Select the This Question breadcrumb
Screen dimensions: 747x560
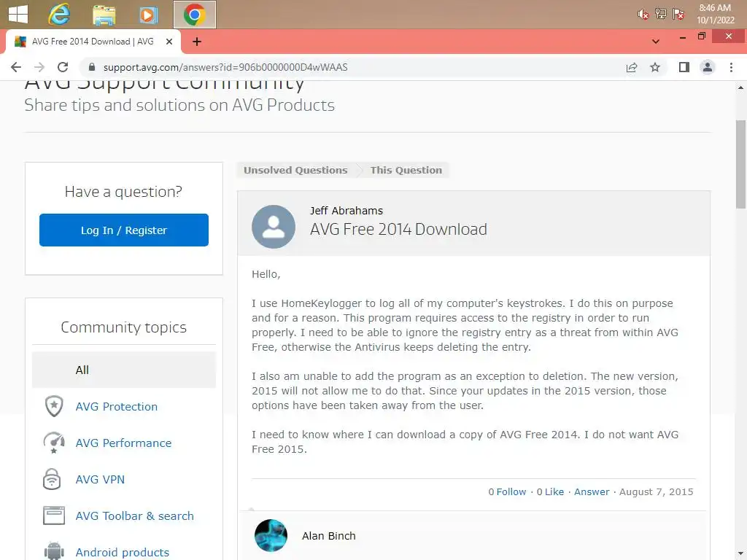pos(406,170)
